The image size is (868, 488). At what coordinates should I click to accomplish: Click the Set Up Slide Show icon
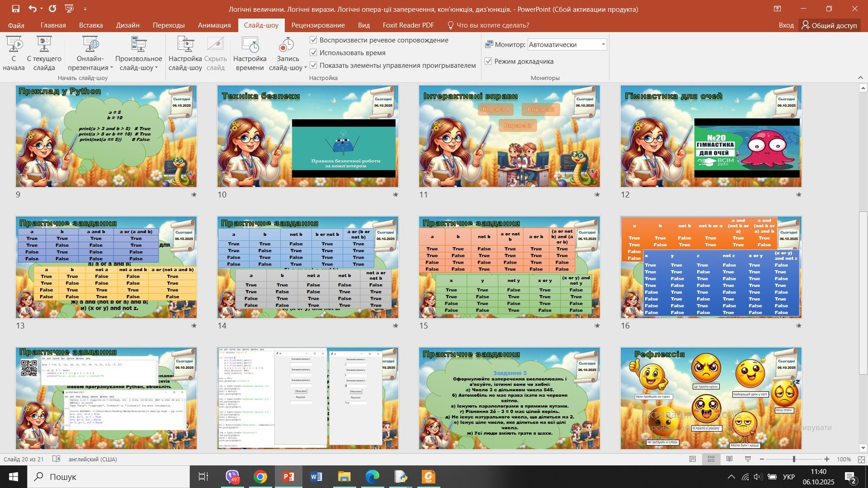[x=185, y=53]
